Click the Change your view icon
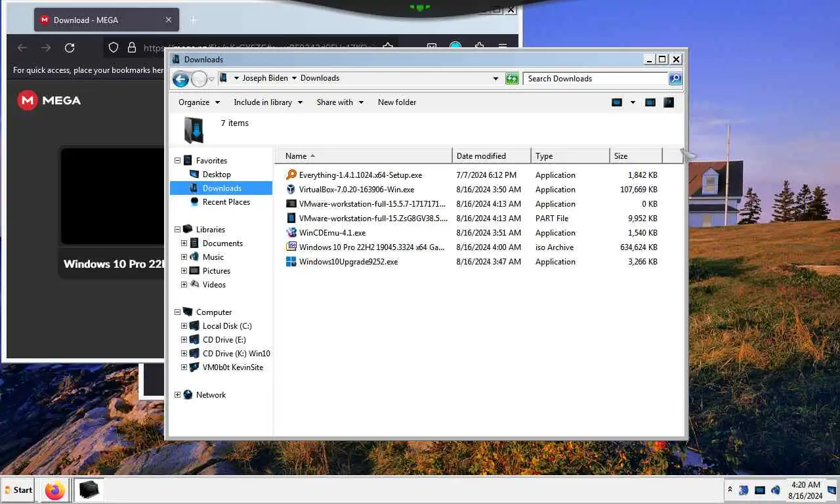The width and height of the screenshot is (840, 504). click(x=617, y=102)
